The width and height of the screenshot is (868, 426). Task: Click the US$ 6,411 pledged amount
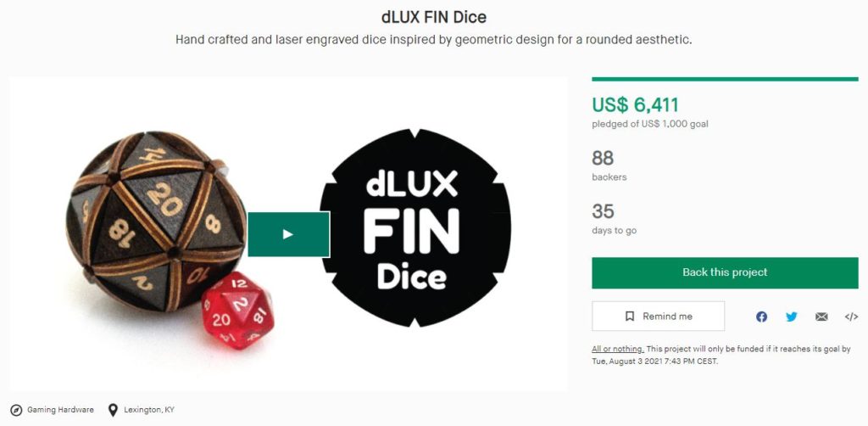[x=635, y=104]
